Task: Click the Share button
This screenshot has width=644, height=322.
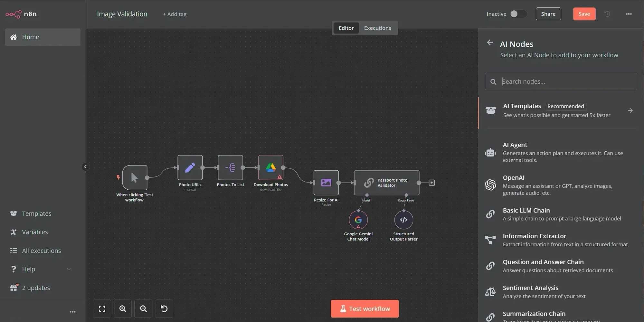Action: (548, 14)
